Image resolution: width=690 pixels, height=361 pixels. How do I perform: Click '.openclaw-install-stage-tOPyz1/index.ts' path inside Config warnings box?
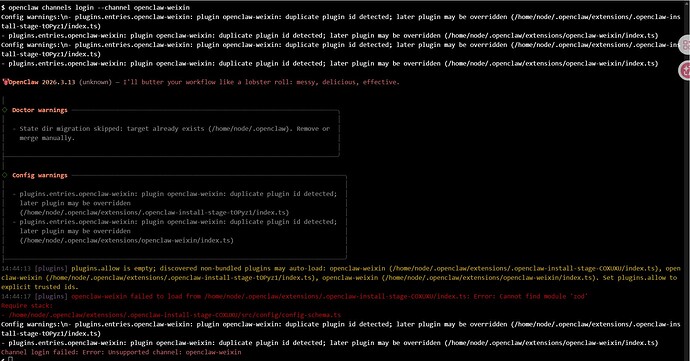pyautogui.click(x=154, y=212)
